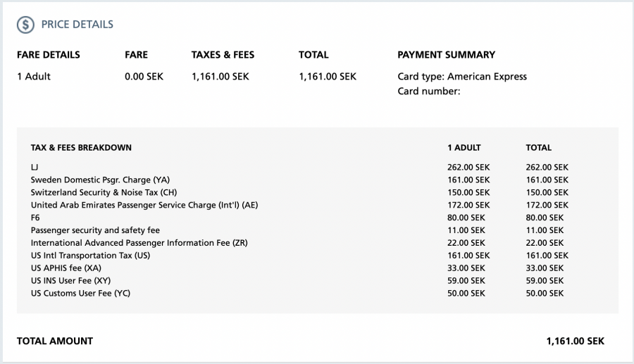634x364 pixels.
Task: Click the TAXES & FEES column header
Action: 223,54
